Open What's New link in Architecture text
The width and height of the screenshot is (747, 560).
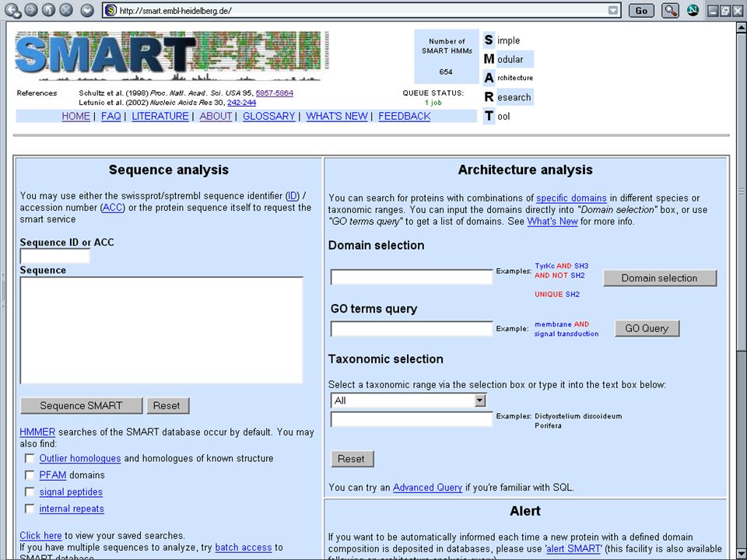[552, 222]
